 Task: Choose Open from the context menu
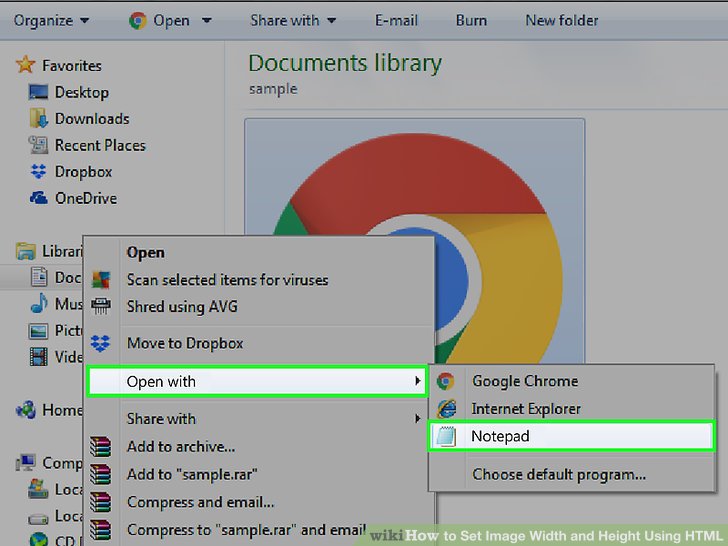pyautogui.click(x=145, y=253)
